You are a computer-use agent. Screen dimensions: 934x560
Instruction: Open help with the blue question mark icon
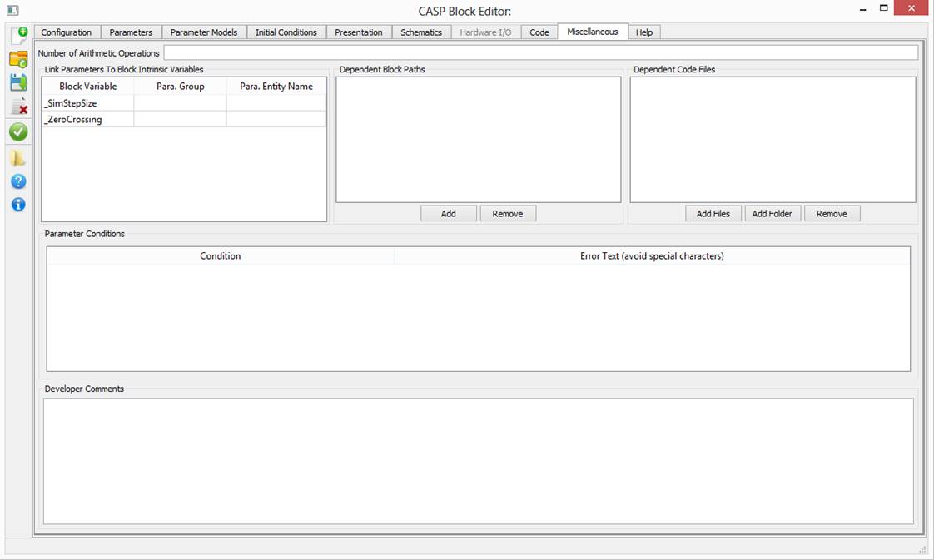(18, 181)
